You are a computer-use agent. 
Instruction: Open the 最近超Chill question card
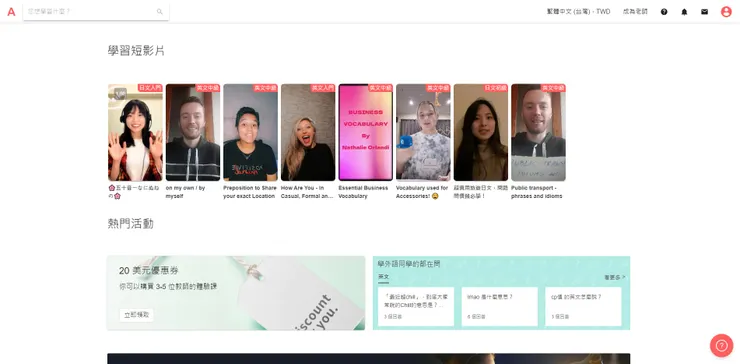pyautogui.click(x=416, y=306)
